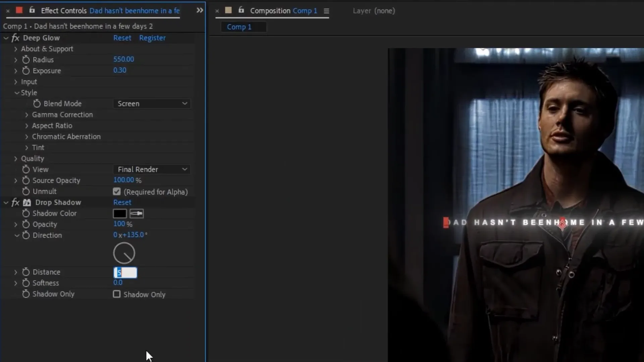This screenshot has width=644, height=362.
Task: Toggle the Unmult stopwatch icon
Action: [26, 191]
